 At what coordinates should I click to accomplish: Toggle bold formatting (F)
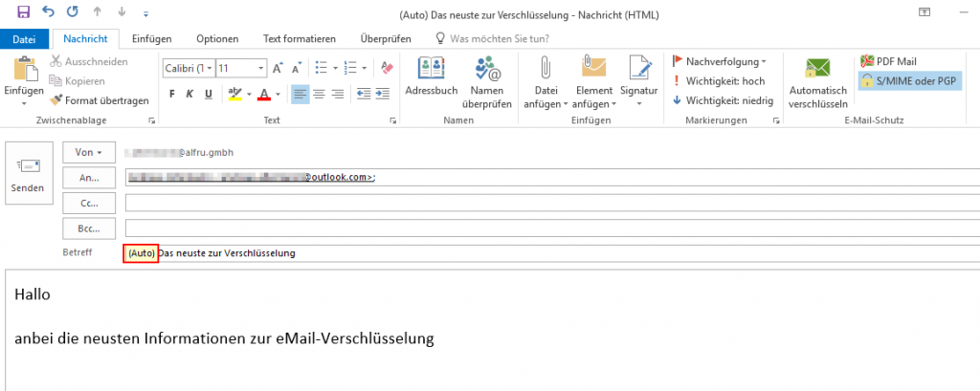pyautogui.click(x=172, y=94)
